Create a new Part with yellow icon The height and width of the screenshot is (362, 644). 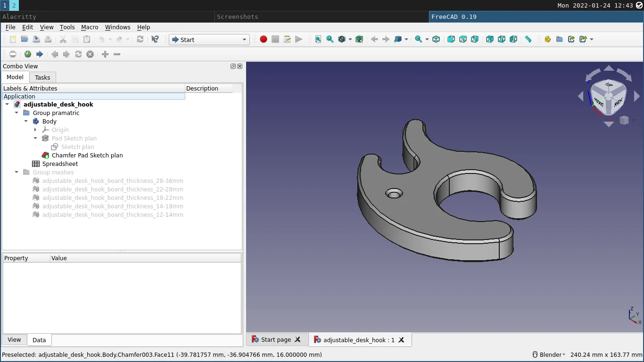(x=547, y=40)
